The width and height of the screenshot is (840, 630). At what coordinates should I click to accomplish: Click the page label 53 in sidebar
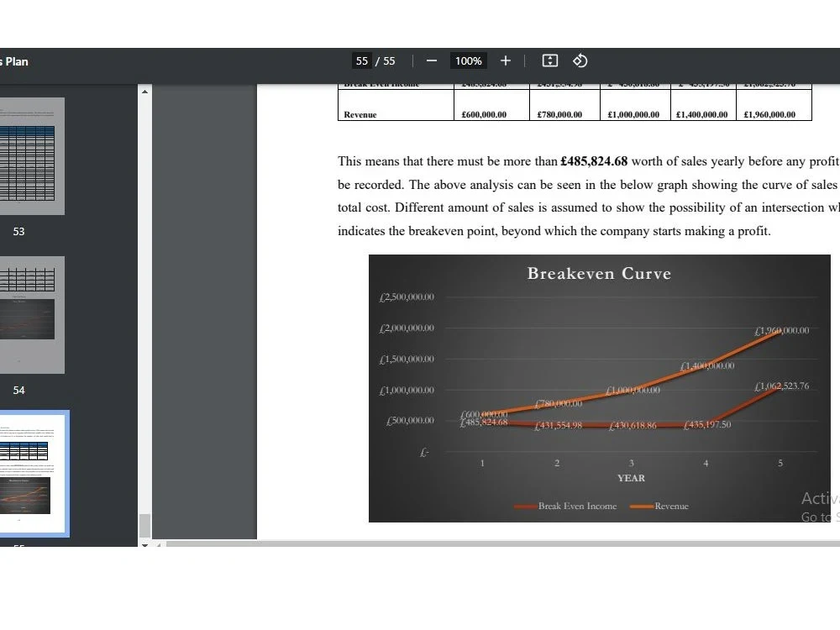tap(18, 232)
